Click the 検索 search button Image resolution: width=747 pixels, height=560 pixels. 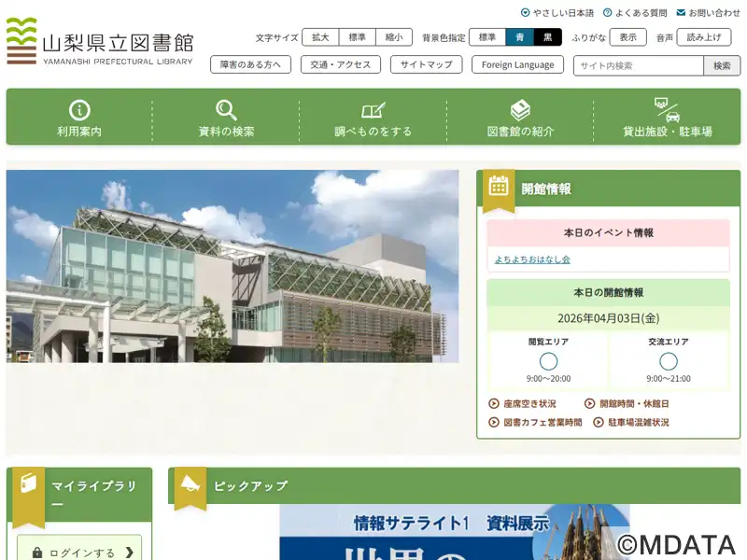722,65
